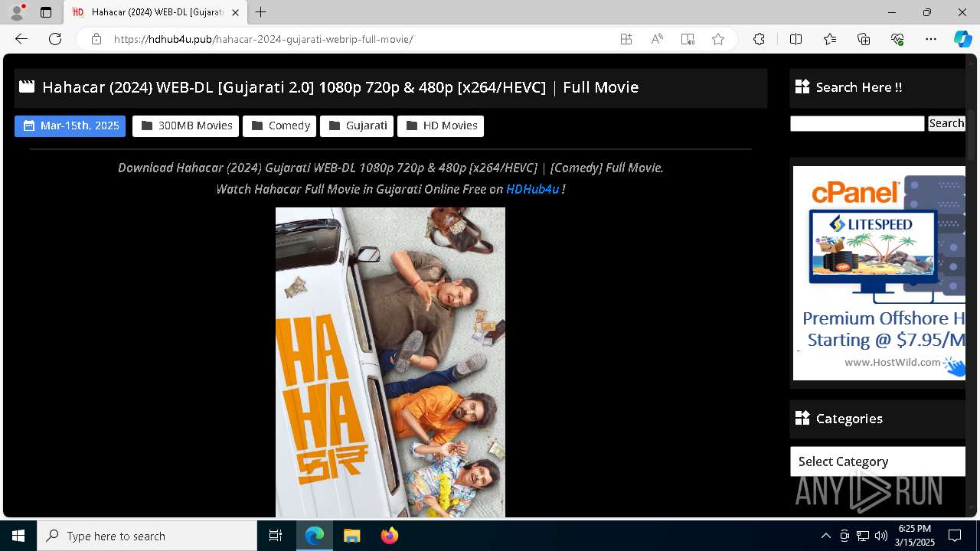Screen dimensions: 980x551
Task: Open the HostWild cPanel advertisement
Action: [x=879, y=273]
